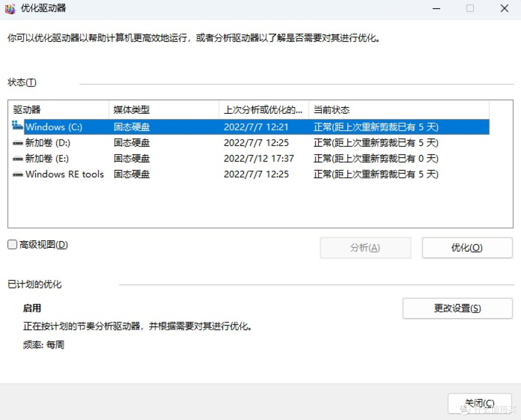This screenshot has height=420, width=521.
Task: Click the 新加卷 (E:) drive icon
Action: tap(18, 159)
